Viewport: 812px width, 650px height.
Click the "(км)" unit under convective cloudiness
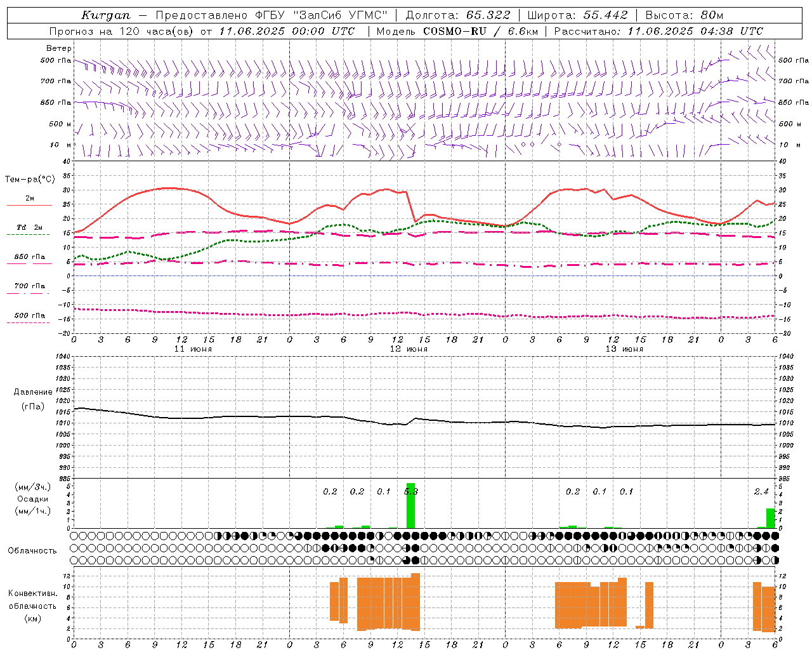(33, 618)
